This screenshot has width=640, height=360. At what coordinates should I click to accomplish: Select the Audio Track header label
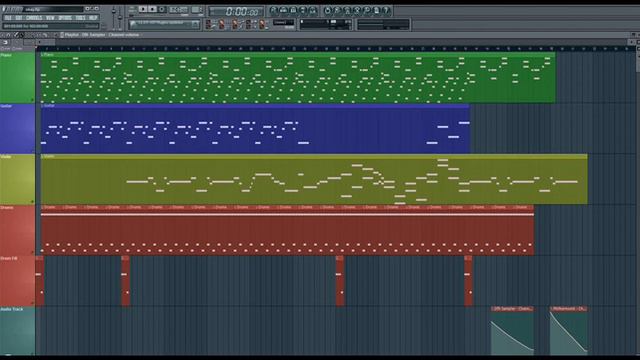click(x=12, y=309)
